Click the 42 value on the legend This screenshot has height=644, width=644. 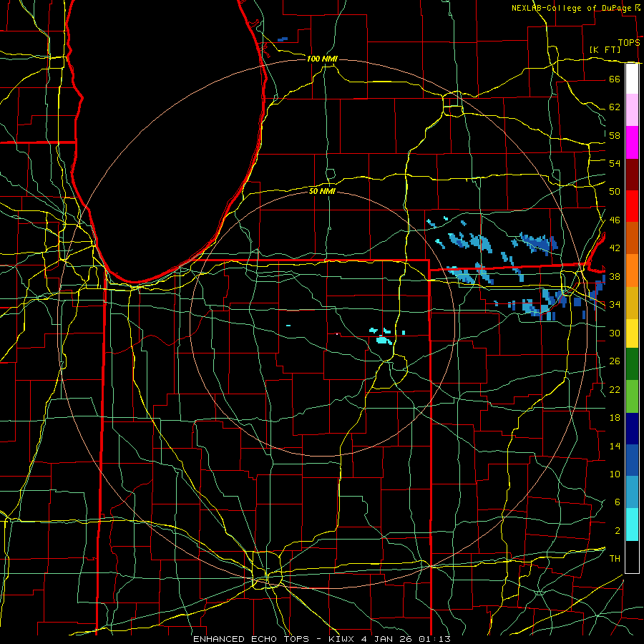click(x=615, y=248)
